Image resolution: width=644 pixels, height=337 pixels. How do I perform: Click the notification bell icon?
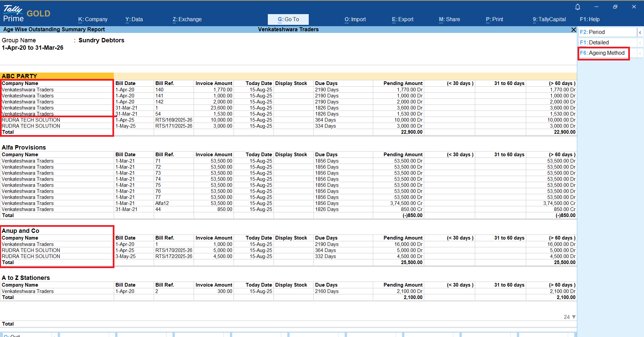point(578,7)
